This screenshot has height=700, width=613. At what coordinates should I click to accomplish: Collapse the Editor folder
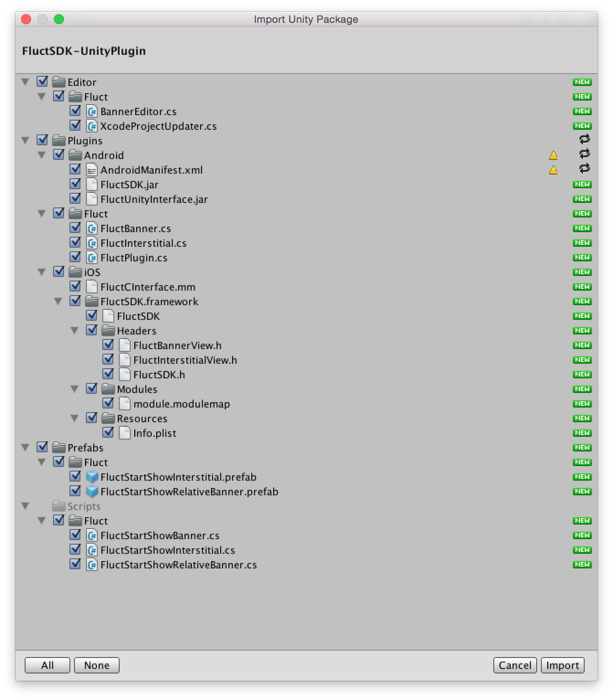25,82
